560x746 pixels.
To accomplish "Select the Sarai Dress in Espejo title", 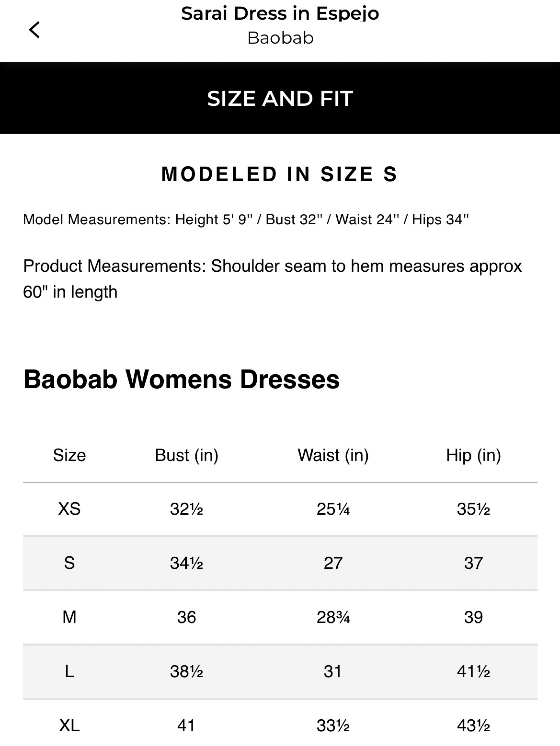I will (x=280, y=14).
